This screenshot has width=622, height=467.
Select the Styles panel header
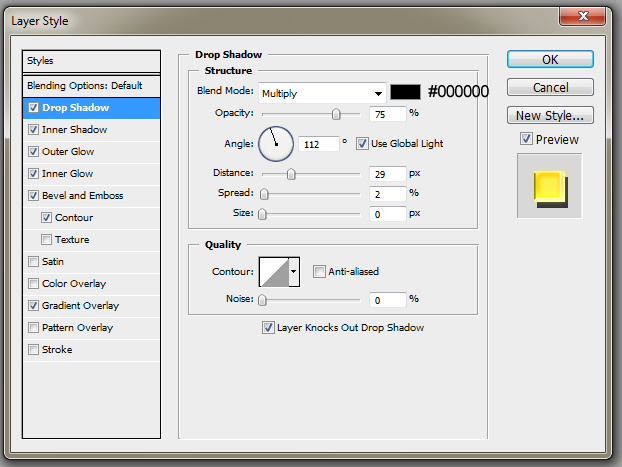92,61
